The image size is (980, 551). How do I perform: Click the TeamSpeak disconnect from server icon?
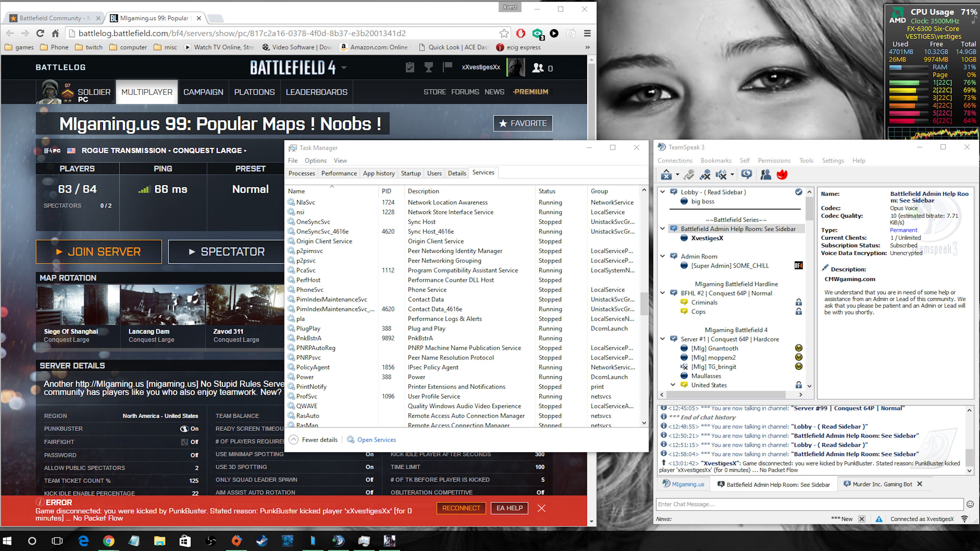(666, 174)
